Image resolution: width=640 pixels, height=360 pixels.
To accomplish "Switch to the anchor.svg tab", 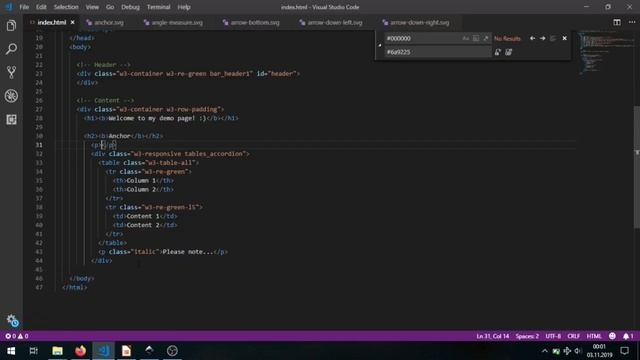I will [109, 22].
